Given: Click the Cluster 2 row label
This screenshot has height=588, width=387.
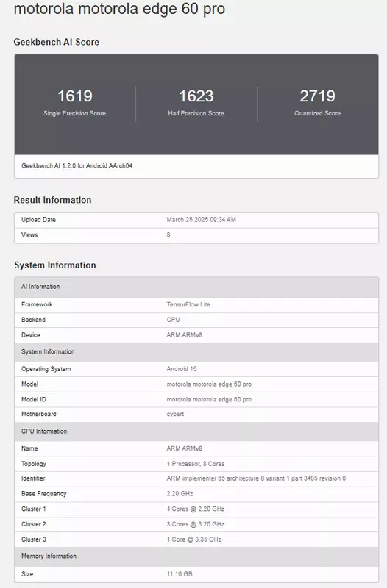Looking at the screenshot, I should 34,525.
